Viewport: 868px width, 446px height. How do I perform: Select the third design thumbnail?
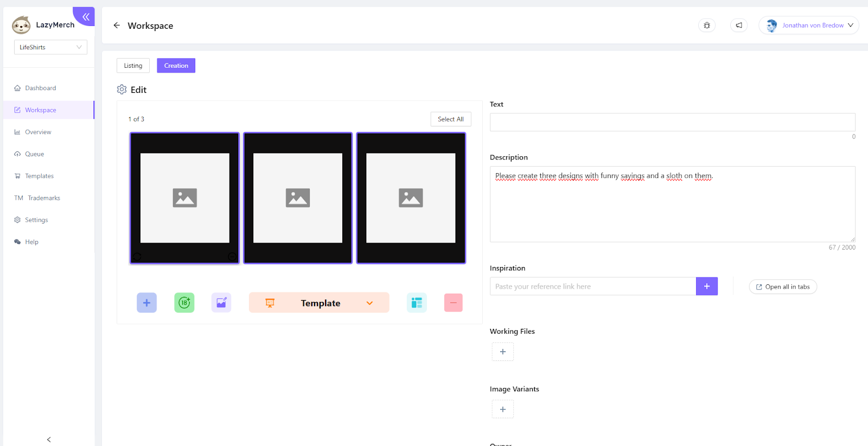pos(411,198)
